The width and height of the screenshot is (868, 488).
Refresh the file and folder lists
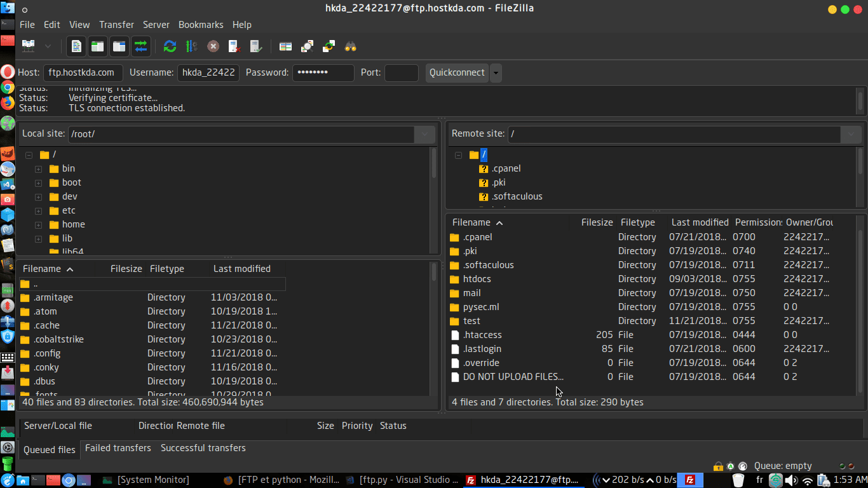(x=170, y=46)
